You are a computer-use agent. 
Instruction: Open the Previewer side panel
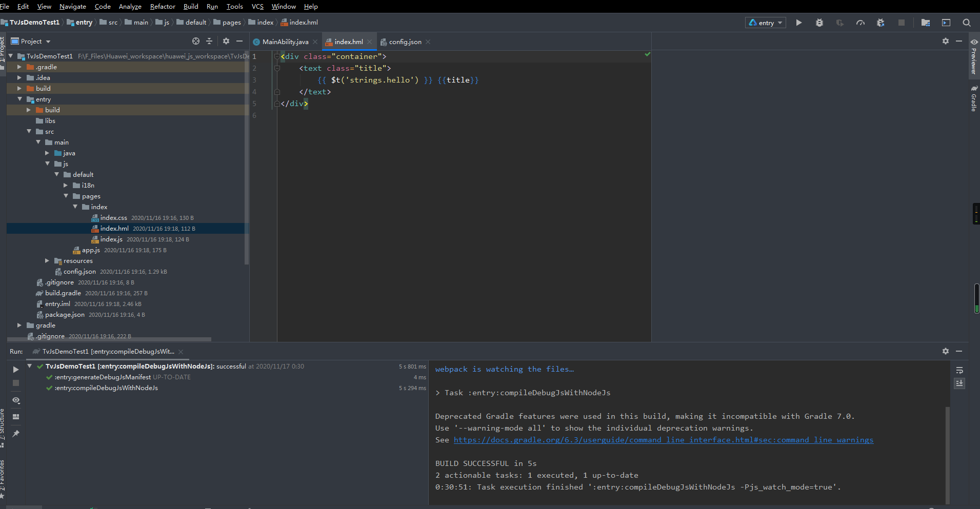[x=974, y=57]
